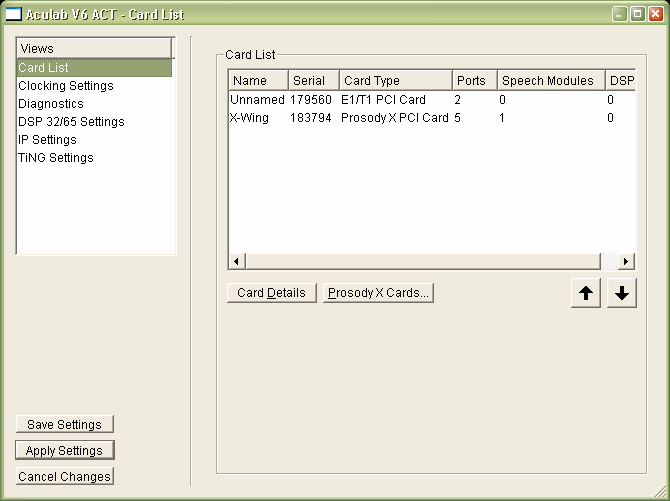Open IP Settings view

click(47, 140)
